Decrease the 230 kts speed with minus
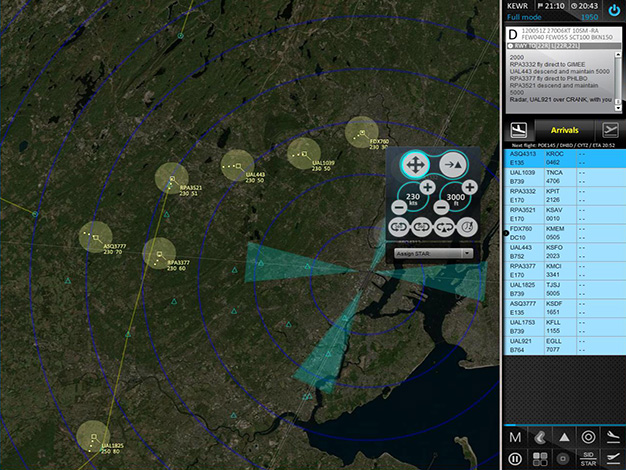Screen dimensions: 626x470 (x=399, y=207)
